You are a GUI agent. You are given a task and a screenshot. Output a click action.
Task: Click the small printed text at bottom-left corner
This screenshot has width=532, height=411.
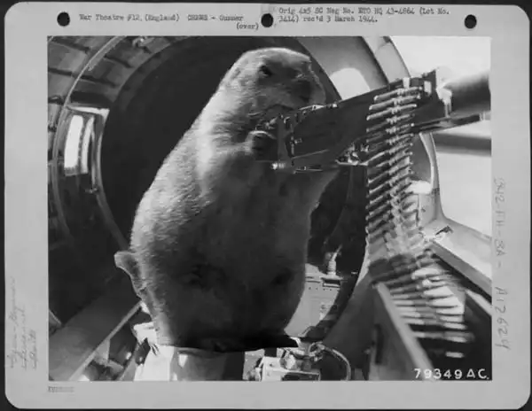click(x=60, y=388)
